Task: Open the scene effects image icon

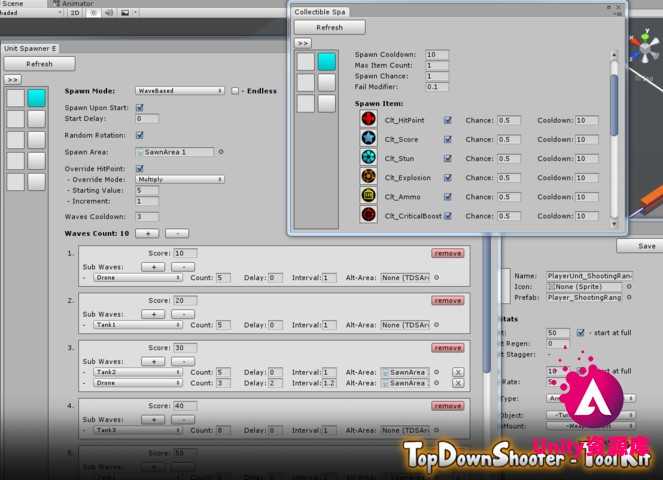Action: [125, 13]
